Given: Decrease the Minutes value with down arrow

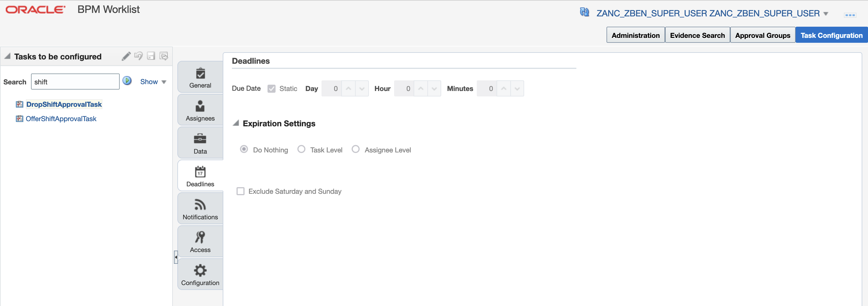Looking at the screenshot, I should 517,89.
